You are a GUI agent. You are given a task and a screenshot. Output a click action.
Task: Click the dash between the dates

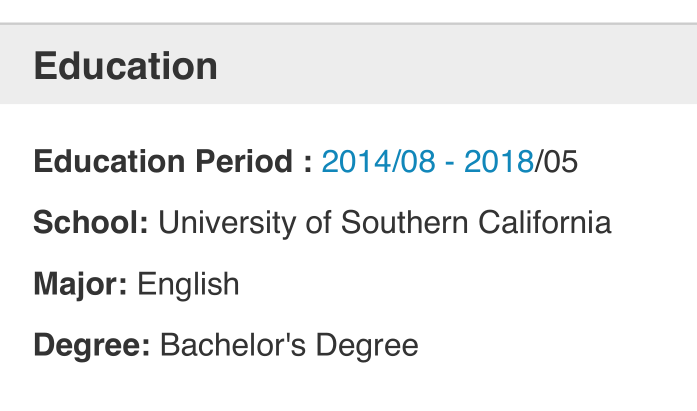point(450,162)
